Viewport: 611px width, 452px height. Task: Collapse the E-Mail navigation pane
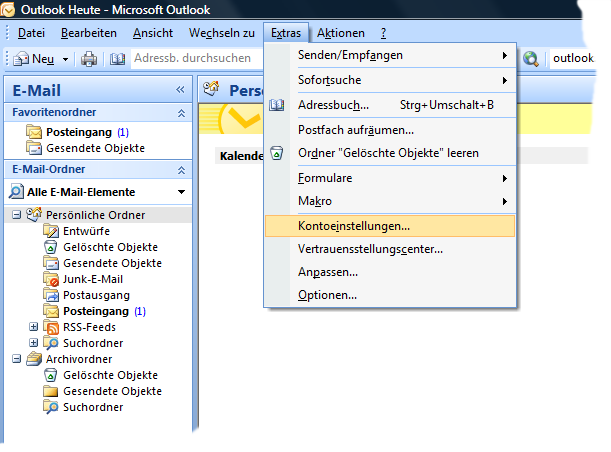tap(180, 90)
